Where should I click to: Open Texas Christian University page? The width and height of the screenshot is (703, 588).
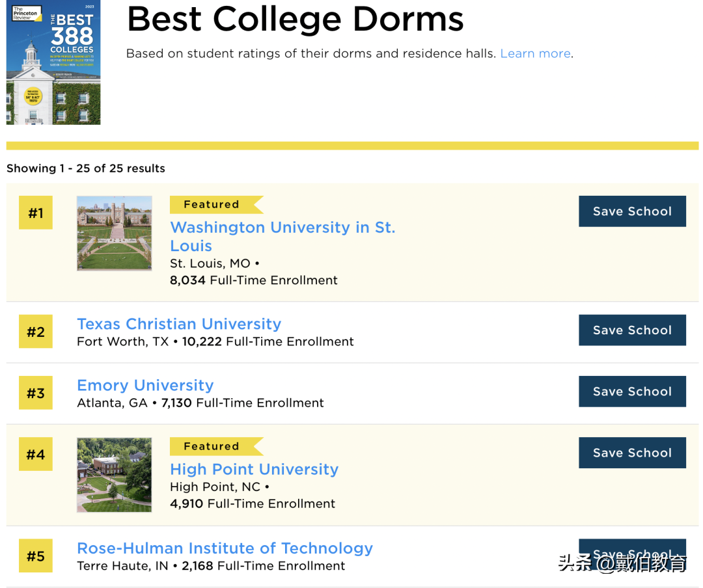179,324
